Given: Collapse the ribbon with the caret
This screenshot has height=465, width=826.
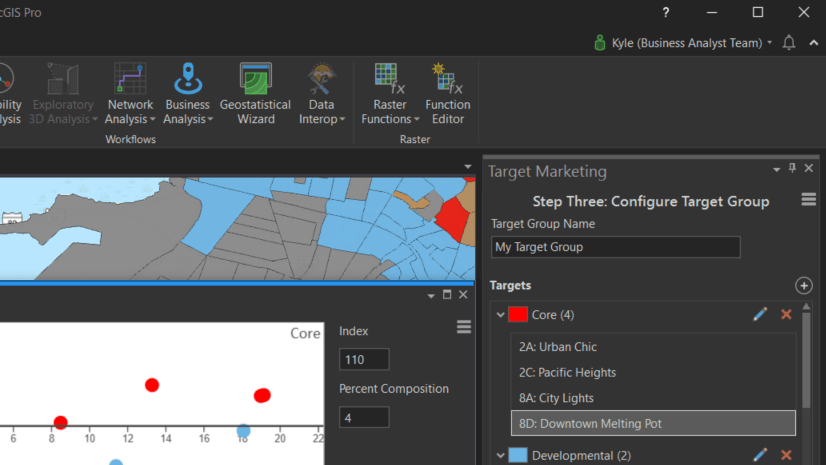Looking at the screenshot, I should [814, 43].
